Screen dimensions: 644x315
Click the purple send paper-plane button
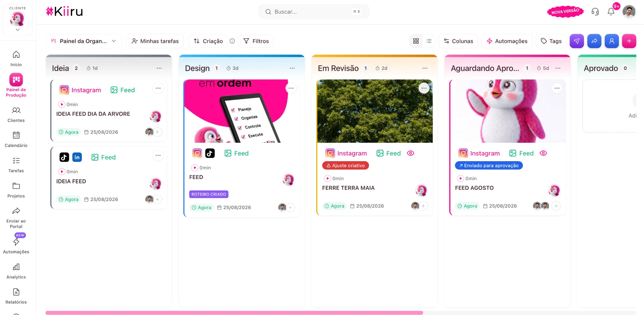pos(577,41)
